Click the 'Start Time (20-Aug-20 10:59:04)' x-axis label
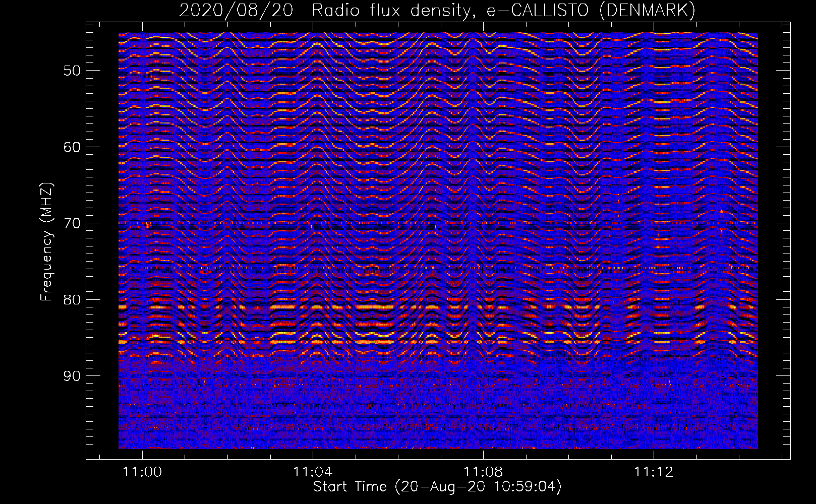Viewport: 816px width, 504px height. tap(437, 487)
